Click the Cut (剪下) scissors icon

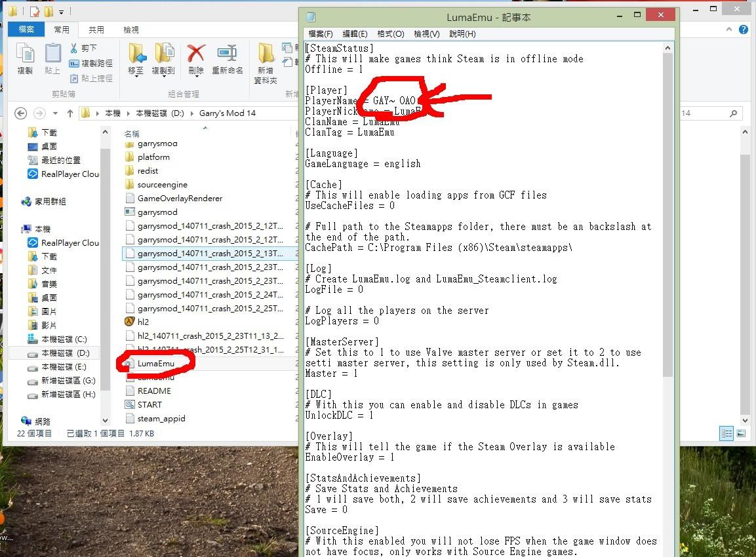point(74,48)
